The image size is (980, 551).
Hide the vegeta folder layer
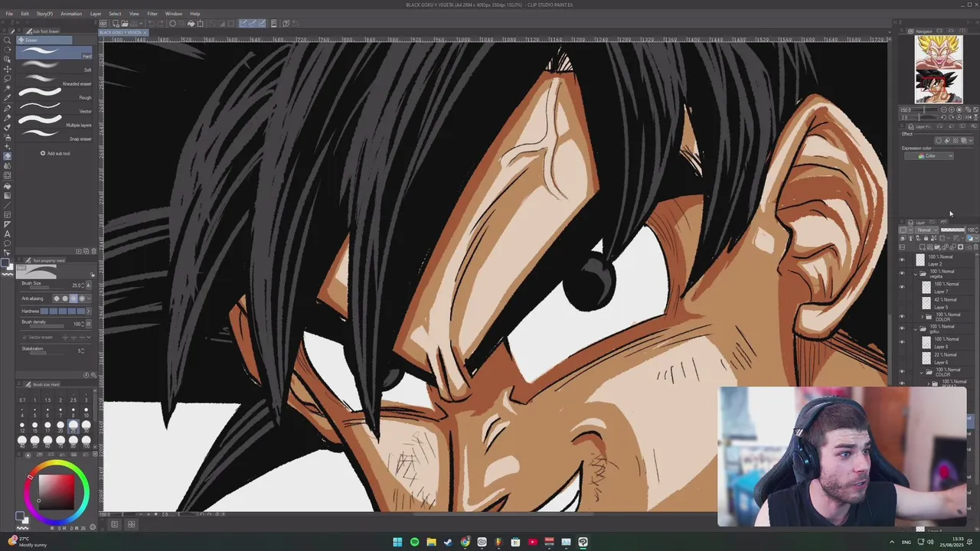point(902,273)
